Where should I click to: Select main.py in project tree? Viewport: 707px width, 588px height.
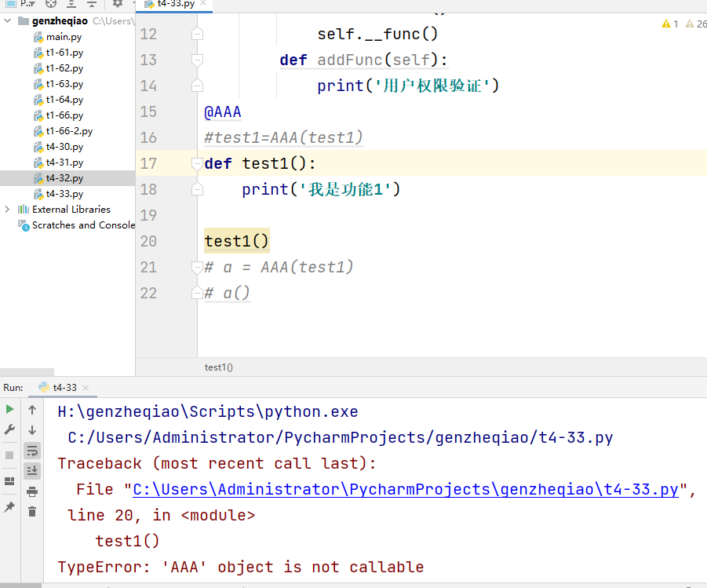click(64, 37)
